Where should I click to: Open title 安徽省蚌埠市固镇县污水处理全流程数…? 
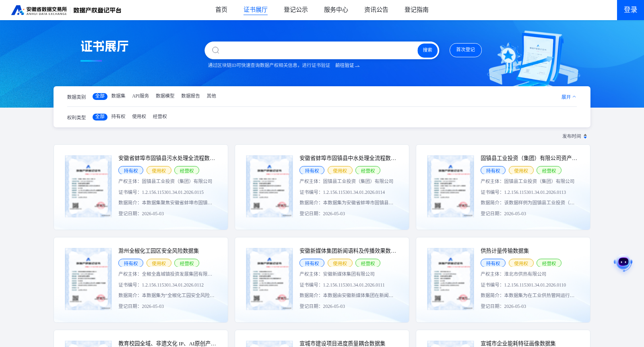[x=167, y=158]
